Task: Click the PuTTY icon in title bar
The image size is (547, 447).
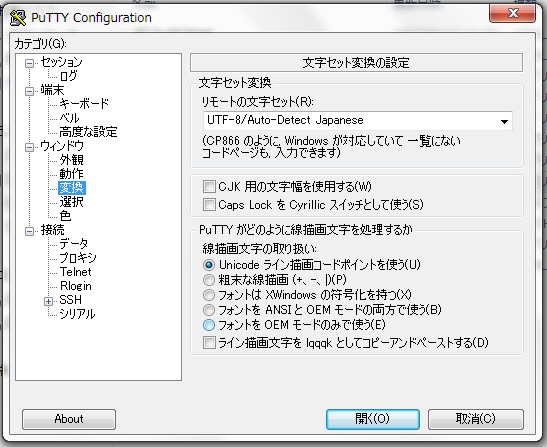Action: pos(18,17)
